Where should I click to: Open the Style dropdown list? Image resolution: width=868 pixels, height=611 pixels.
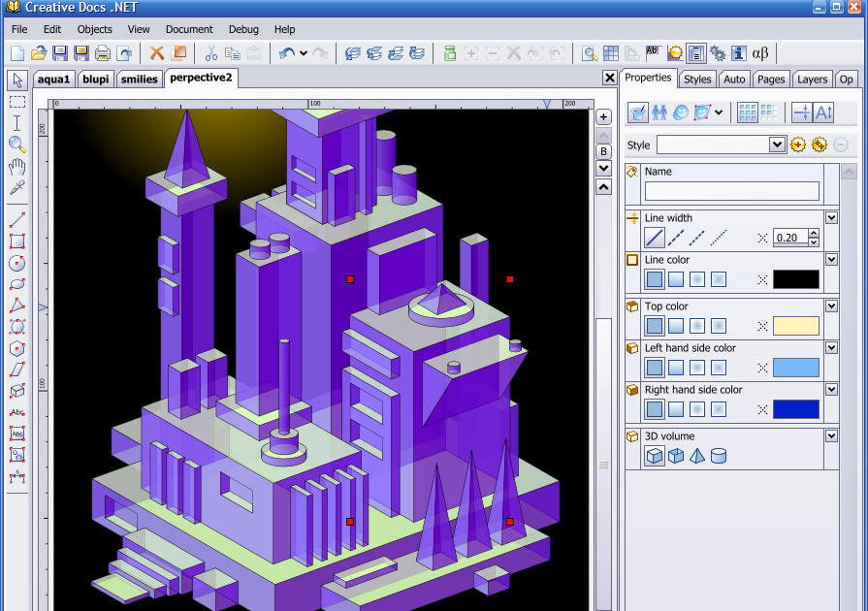[x=776, y=144]
